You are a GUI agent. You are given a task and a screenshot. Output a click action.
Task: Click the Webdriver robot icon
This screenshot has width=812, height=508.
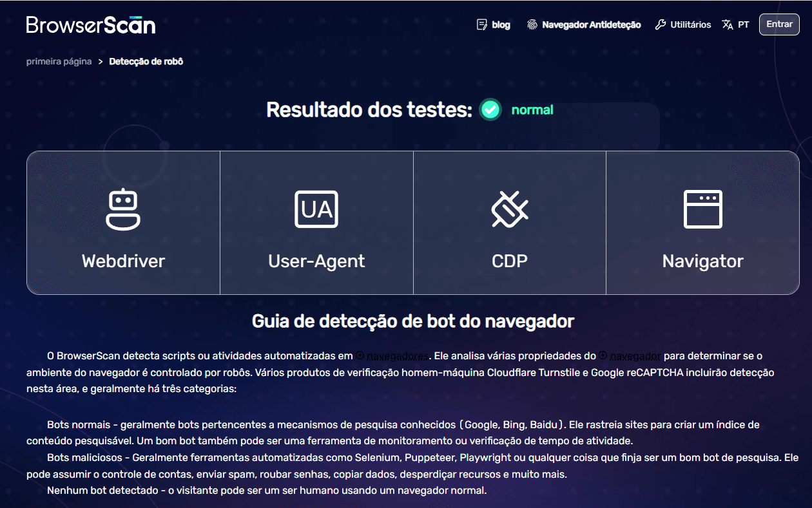[x=123, y=209]
